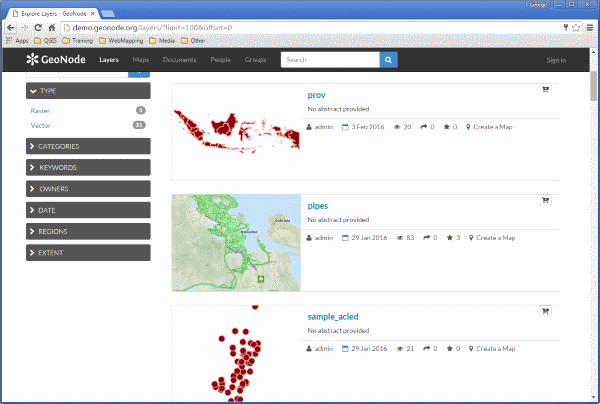Bookmark page with star icon
The height and width of the screenshot is (404, 600).
click(576, 28)
